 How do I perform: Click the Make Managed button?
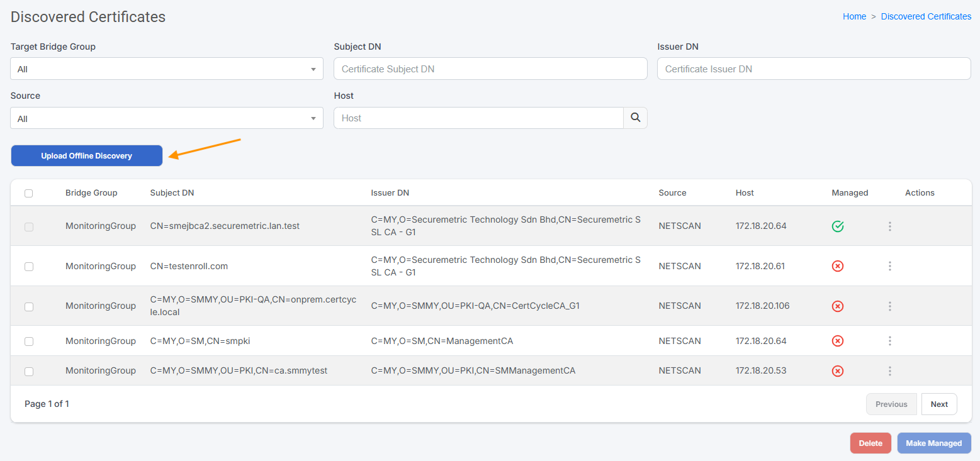(x=934, y=443)
